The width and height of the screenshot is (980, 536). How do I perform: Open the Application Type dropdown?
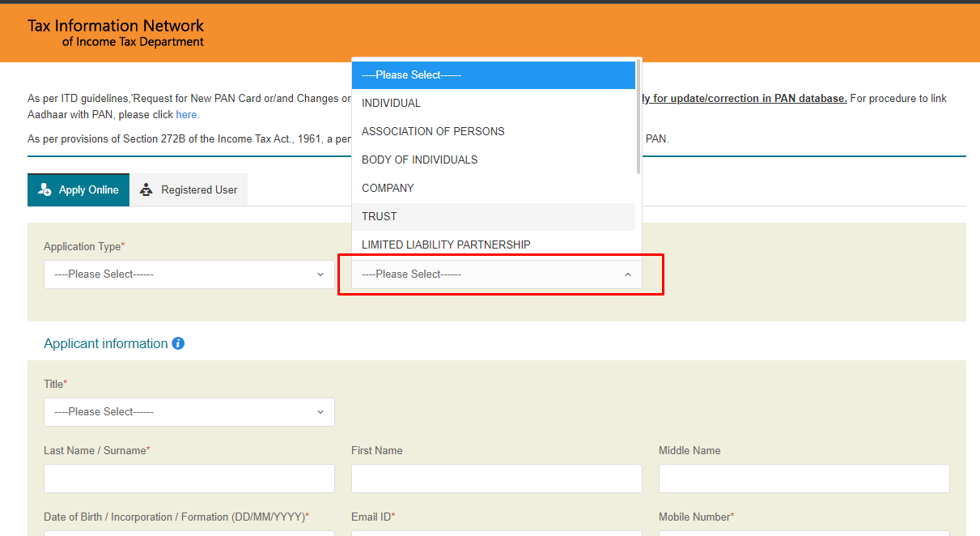189,274
